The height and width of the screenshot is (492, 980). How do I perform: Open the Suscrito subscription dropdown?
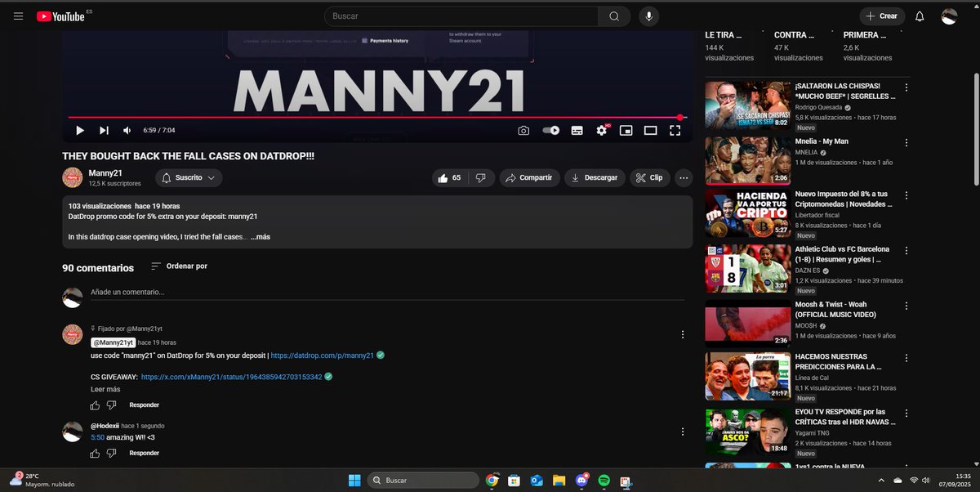[x=188, y=177]
